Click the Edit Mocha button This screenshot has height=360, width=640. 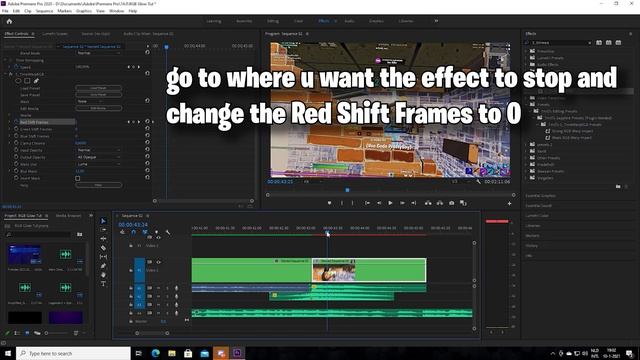(x=98, y=108)
